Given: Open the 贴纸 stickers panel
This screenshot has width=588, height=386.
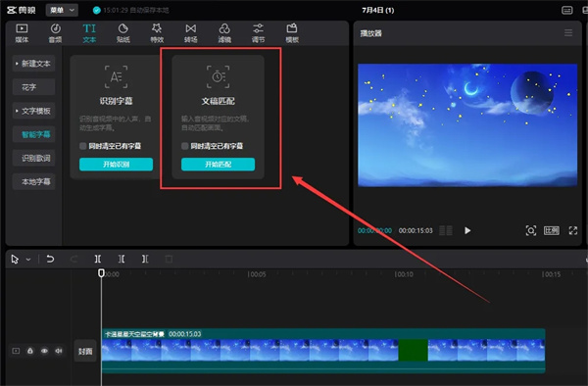Looking at the screenshot, I should (x=123, y=33).
